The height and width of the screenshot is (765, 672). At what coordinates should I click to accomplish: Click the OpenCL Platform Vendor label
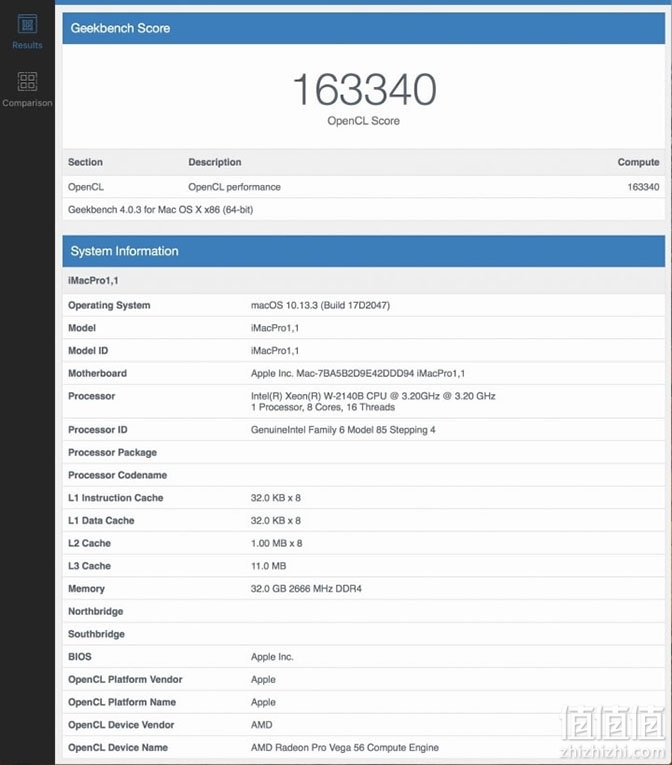click(x=125, y=679)
